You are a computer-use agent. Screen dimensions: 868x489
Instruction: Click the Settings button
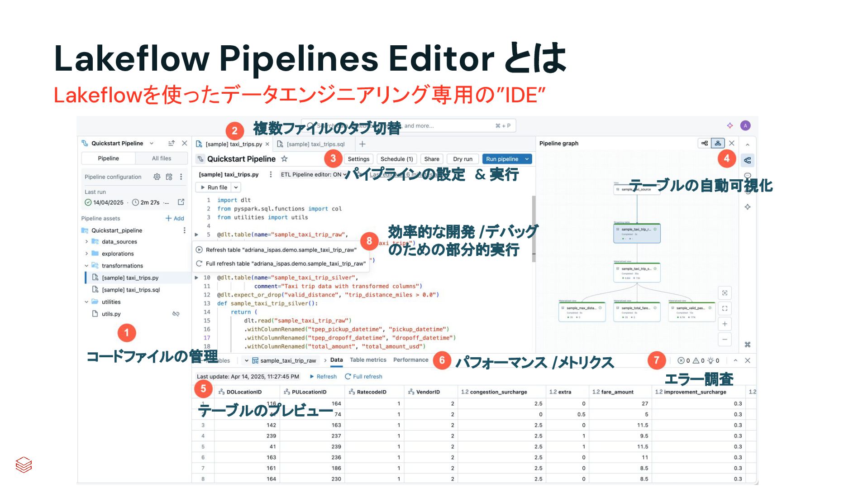[x=358, y=159]
